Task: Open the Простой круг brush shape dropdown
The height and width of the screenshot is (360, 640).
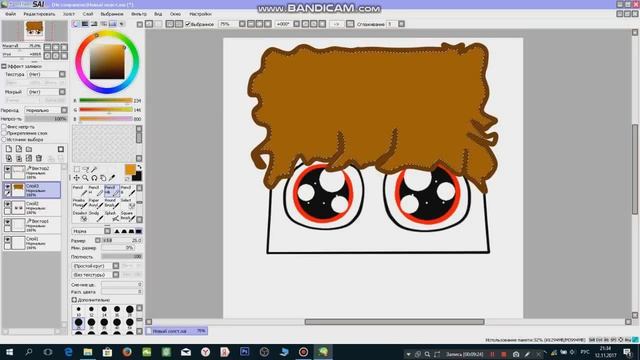Action: point(116,266)
